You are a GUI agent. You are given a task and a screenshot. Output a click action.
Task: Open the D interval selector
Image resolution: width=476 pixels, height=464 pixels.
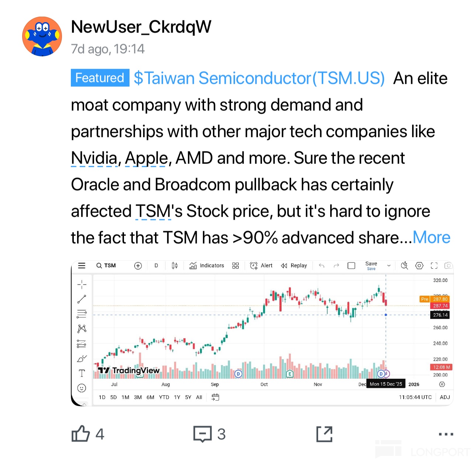156,266
